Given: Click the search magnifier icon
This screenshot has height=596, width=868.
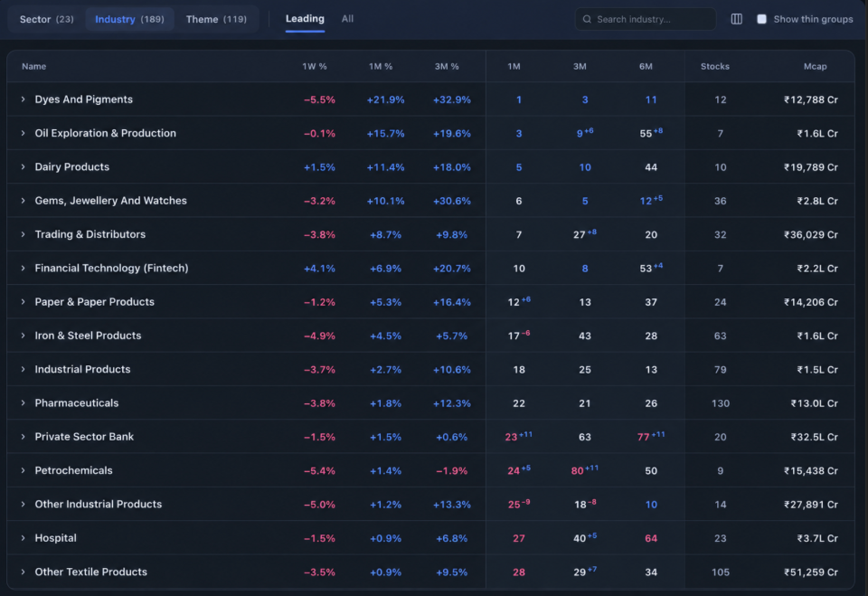Looking at the screenshot, I should coord(587,19).
